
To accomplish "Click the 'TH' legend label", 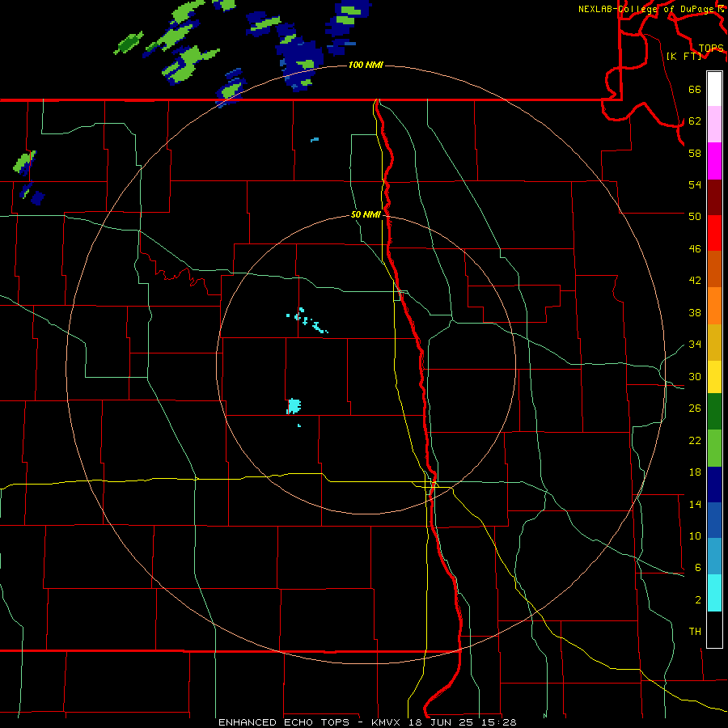I will pyautogui.click(x=695, y=632).
